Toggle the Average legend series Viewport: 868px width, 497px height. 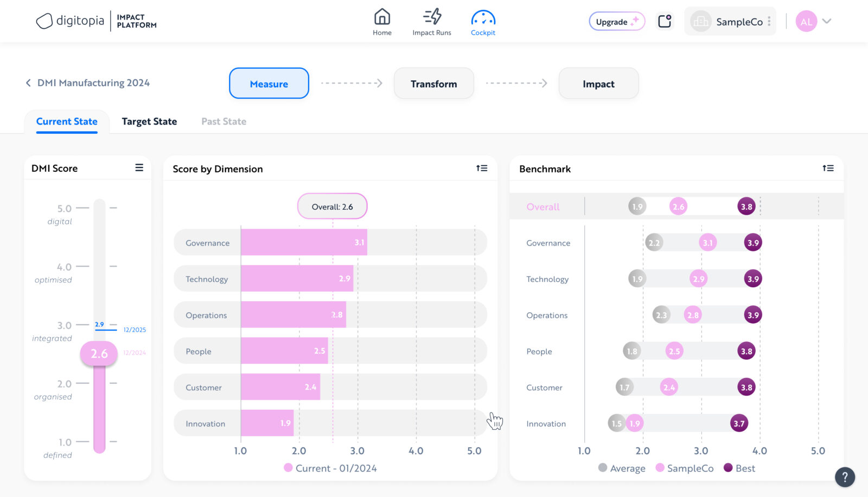tap(622, 468)
